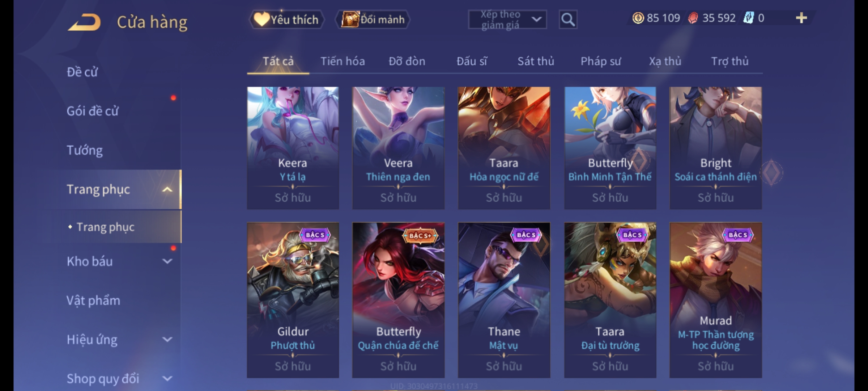The height and width of the screenshot is (391, 868).
Task: Tap the red ruby currency icon
Action: pyautogui.click(x=693, y=18)
